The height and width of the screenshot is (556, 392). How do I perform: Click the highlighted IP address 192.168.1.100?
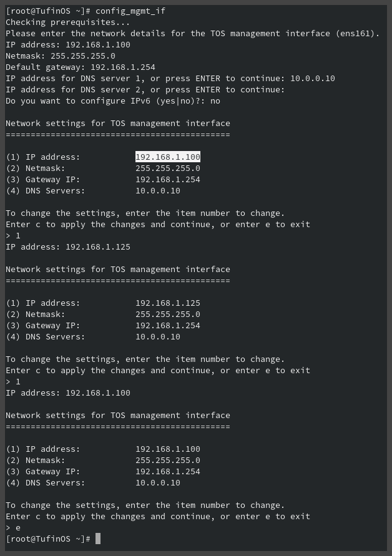168,157
